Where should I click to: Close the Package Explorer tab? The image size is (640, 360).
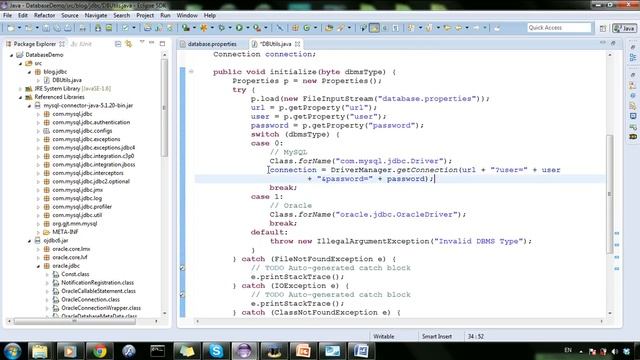pyautogui.click(x=62, y=44)
